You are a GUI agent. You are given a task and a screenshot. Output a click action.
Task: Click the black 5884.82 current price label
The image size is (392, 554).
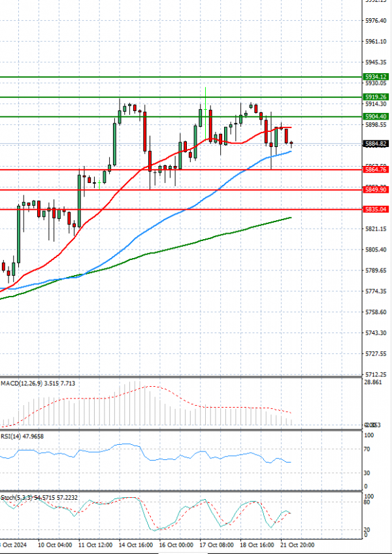click(x=376, y=144)
